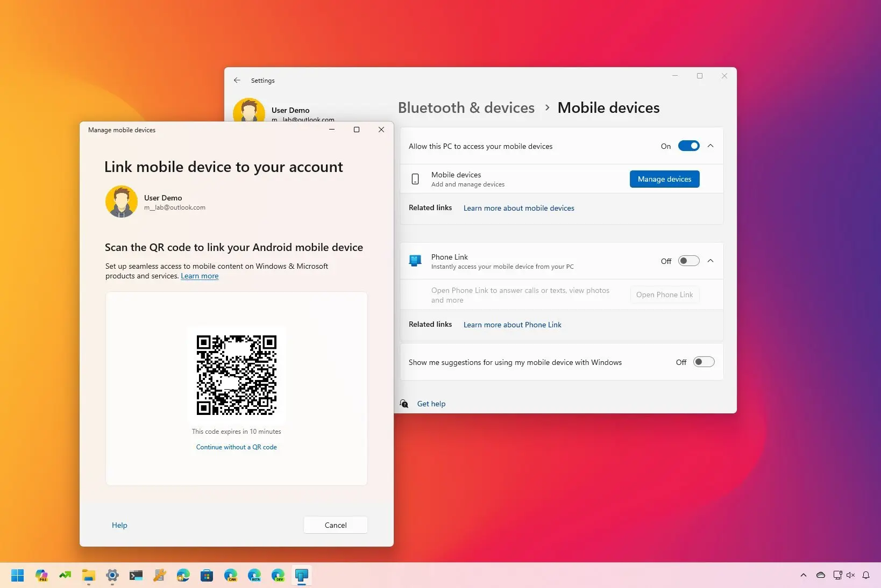Open Microsoft Store from taskbar
The width and height of the screenshot is (881, 588).
point(207,575)
